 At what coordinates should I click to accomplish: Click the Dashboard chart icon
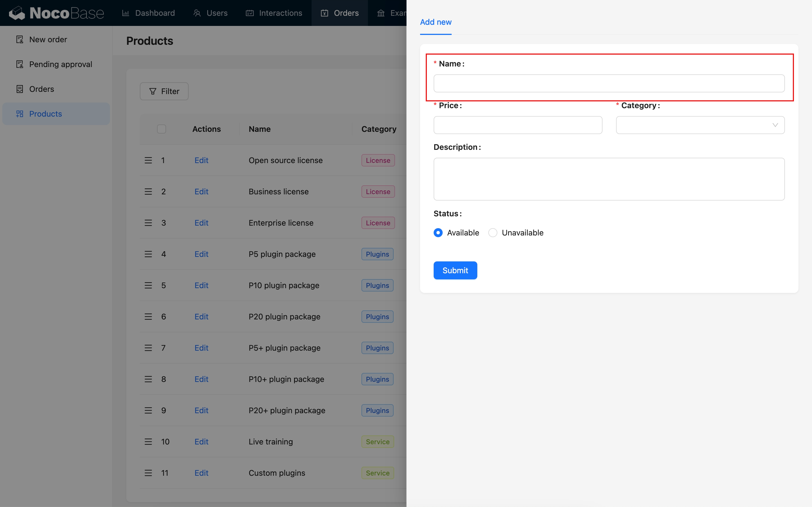(x=125, y=13)
